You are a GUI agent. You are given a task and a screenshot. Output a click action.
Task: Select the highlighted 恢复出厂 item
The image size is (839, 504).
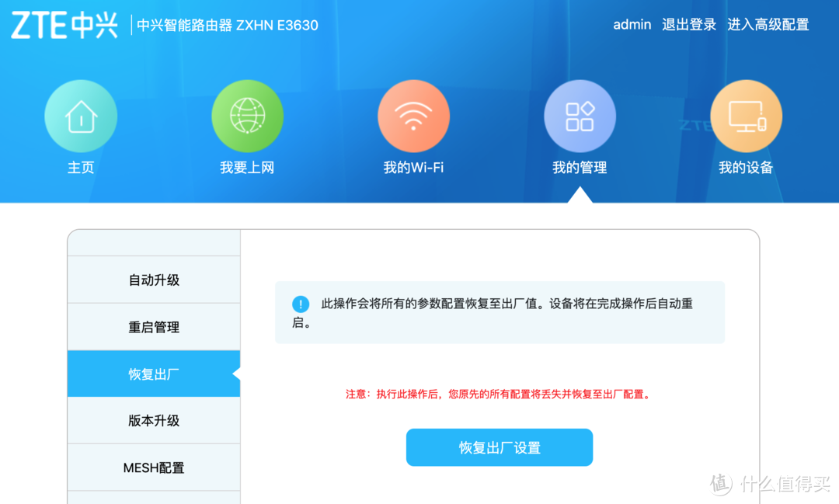(153, 374)
